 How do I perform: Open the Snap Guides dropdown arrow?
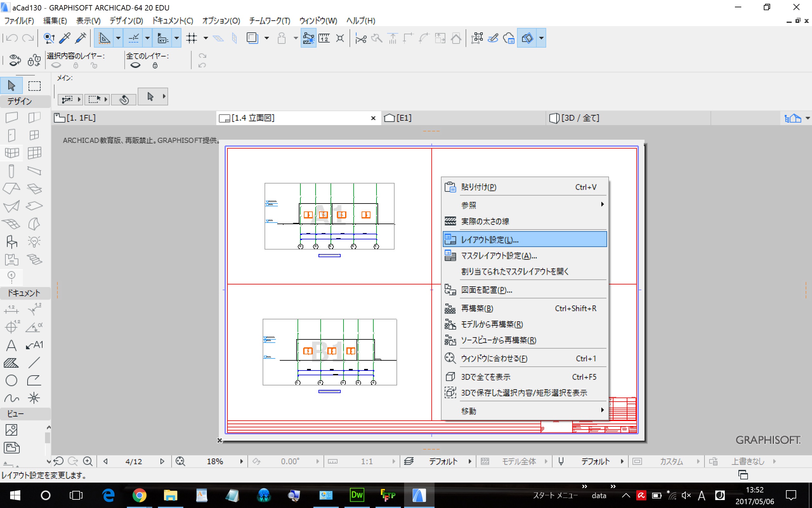pyautogui.click(x=147, y=38)
